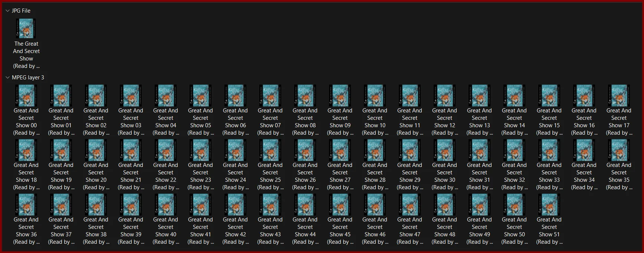Click the file name Great And Secret Show 25

tap(270, 176)
